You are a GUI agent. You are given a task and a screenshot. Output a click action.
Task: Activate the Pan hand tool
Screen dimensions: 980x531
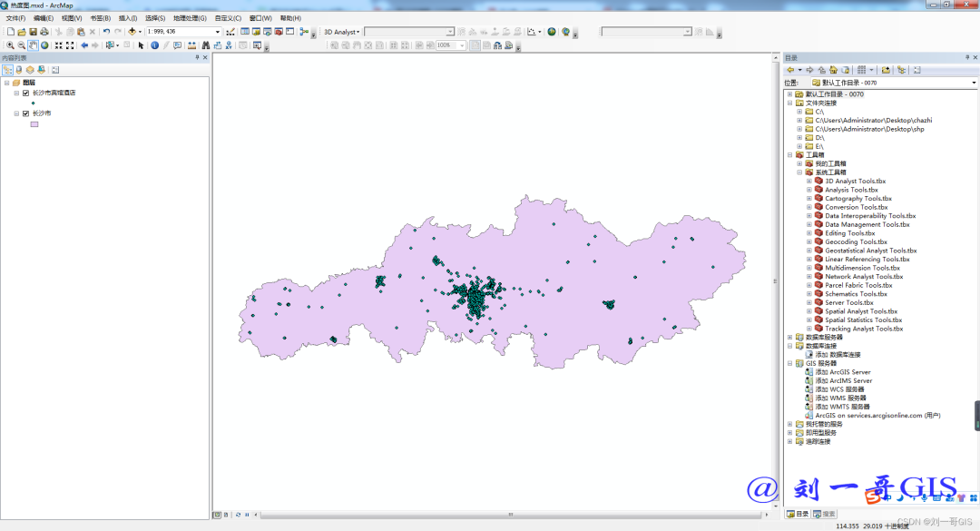point(33,45)
